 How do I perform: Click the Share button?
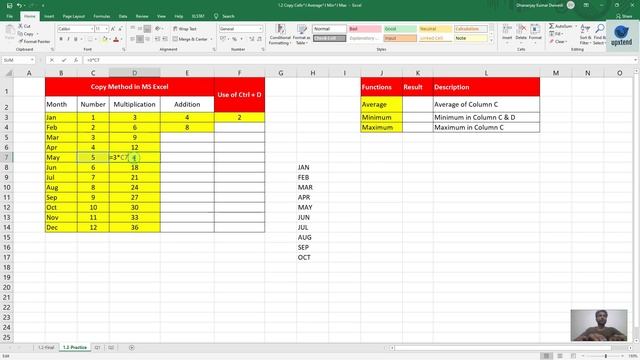tap(624, 16)
